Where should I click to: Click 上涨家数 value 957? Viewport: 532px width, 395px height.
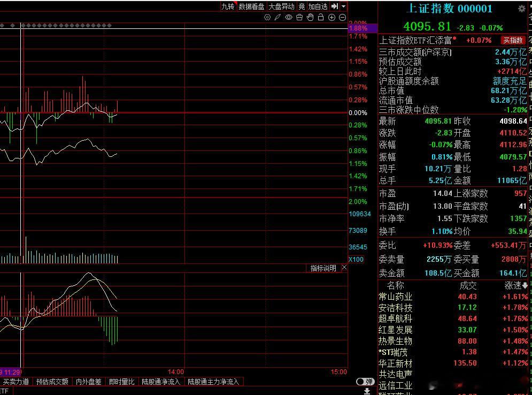coord(520,193)
